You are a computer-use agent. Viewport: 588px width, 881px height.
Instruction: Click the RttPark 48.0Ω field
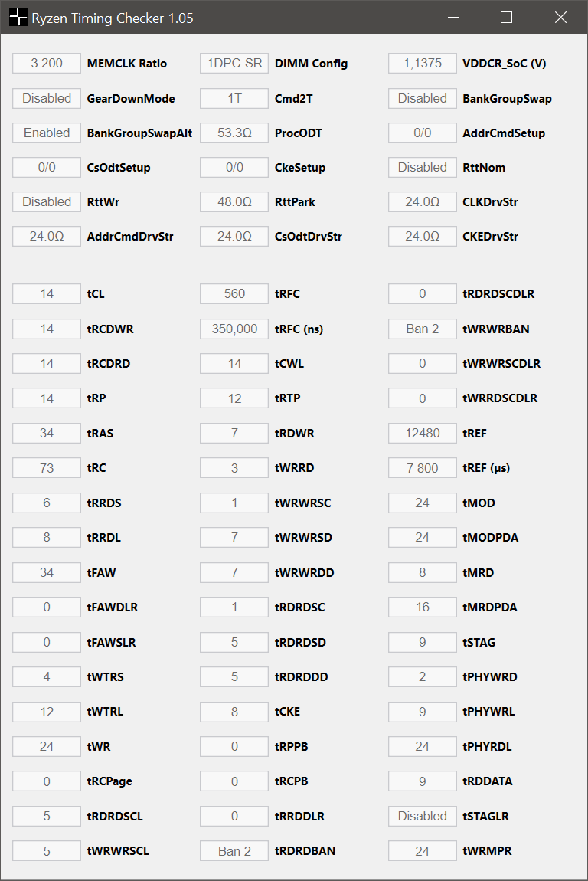tap(234, 202)
